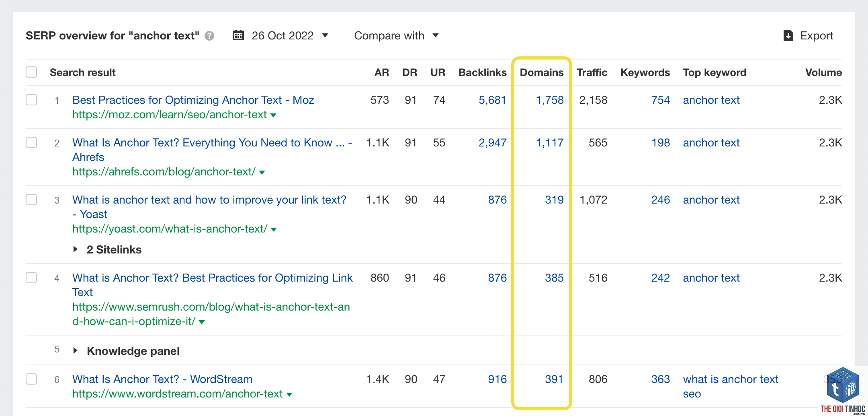Open the 754 keywords value for Moz
The image size is (868, 416).
661,100
